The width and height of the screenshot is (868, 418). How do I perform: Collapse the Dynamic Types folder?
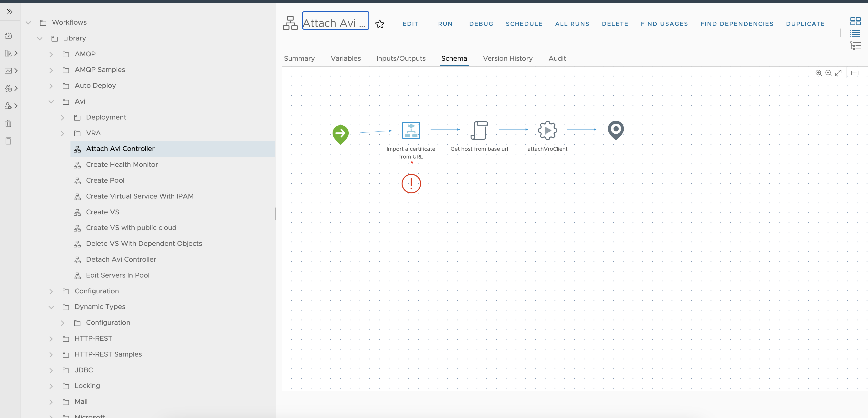pyautogui.click(x=51, y=307)
